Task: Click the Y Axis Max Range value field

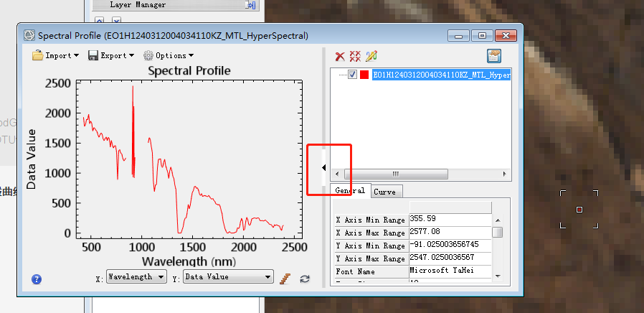Action: (450, 258)
